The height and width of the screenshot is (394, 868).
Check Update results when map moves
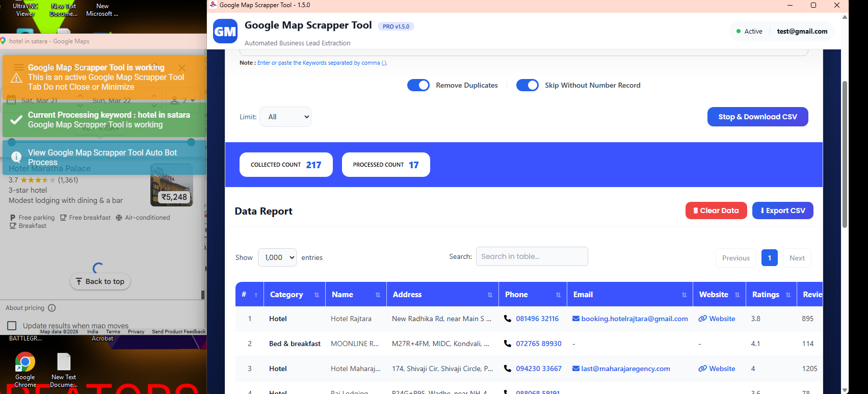point(12,326)
